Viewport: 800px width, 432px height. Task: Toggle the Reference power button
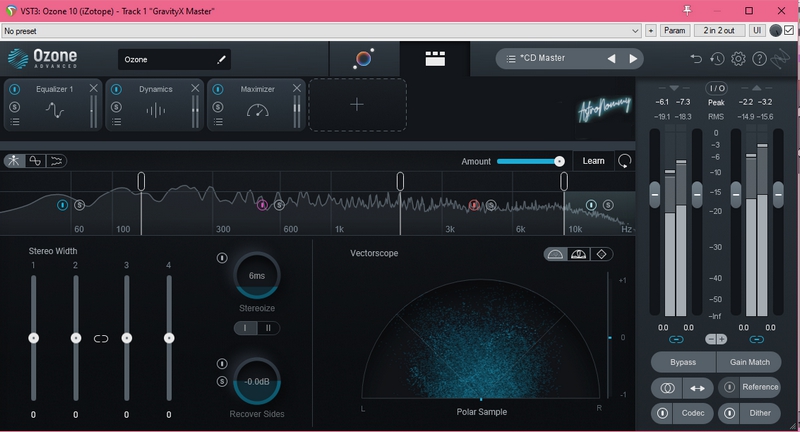click(730, 387)
